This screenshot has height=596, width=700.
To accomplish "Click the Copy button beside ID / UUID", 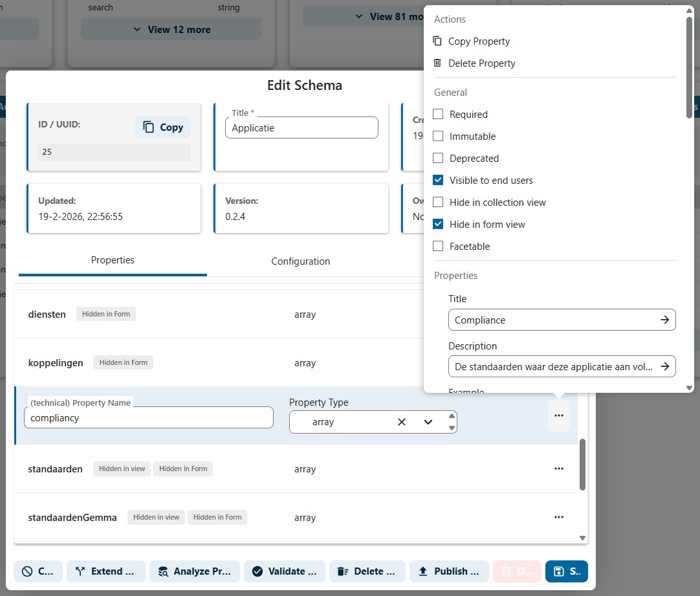I will (163, 127).
